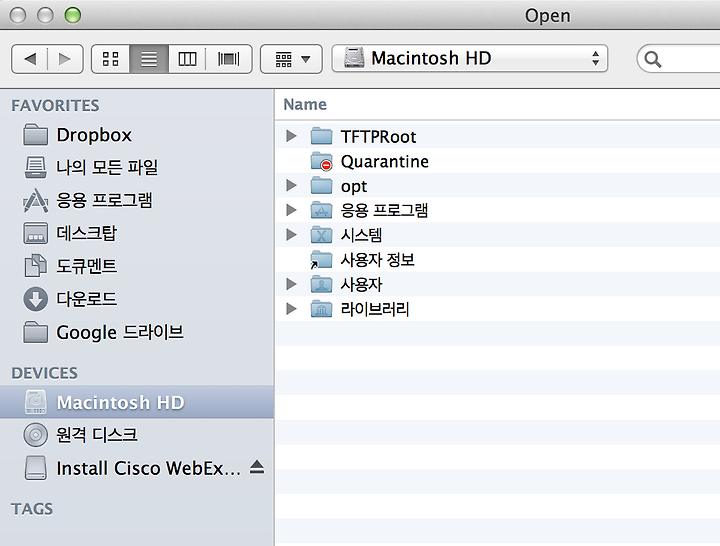The height and width of the screenshot is (546, 720).
Task: Select 데스크탑 in sidebar
Action: point(137,233)
